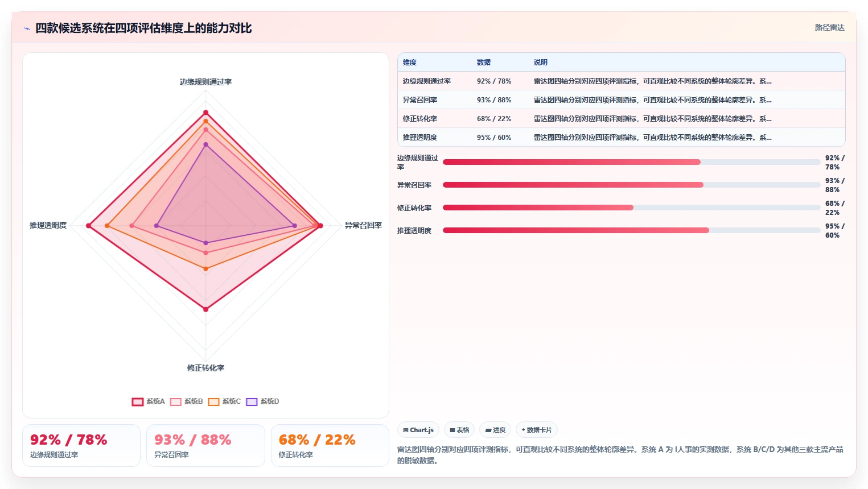868x489 pixels.
Task: Toggle 系统B legend swatch
Action: (x=176, y=401)
